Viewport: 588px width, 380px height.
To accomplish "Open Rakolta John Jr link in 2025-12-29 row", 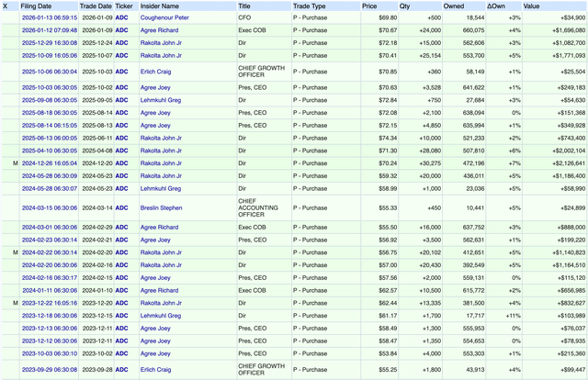I will [x=161, y=43].
